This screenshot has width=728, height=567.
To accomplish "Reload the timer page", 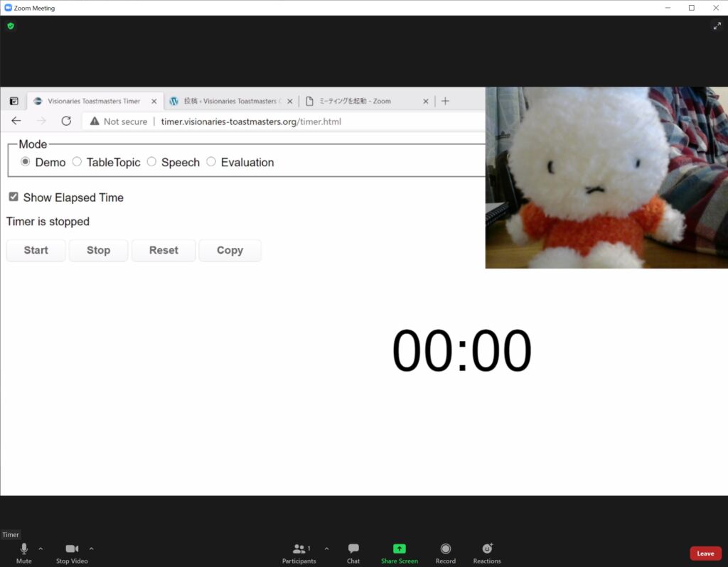I will pyautogui.click(x=66, y=121).
